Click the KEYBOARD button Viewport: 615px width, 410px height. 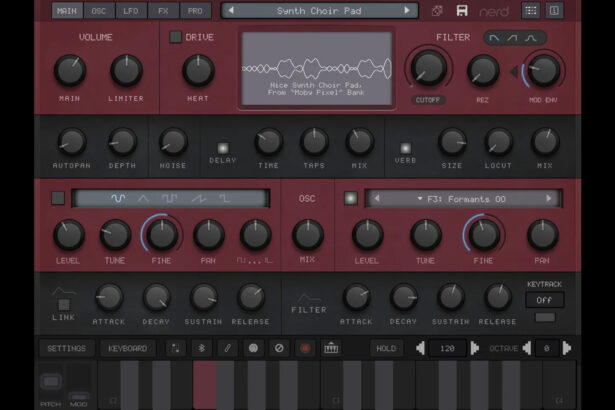(x=127, y=348)
